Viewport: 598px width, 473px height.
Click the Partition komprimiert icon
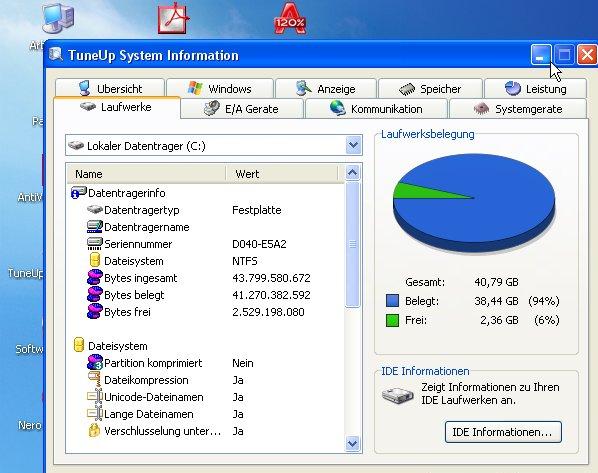point(95,362)
